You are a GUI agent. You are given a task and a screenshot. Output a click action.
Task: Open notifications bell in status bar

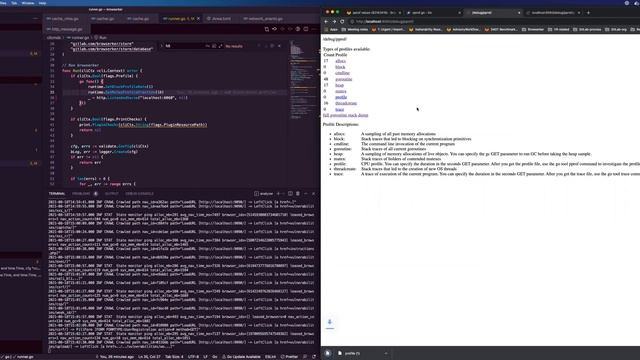(313, 357)
